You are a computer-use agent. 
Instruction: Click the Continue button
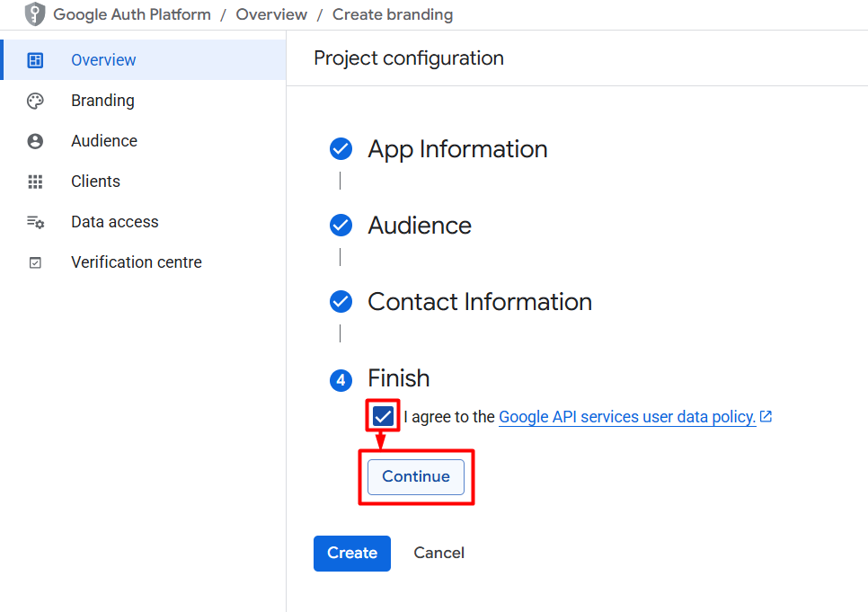click(x=416, y=477)
